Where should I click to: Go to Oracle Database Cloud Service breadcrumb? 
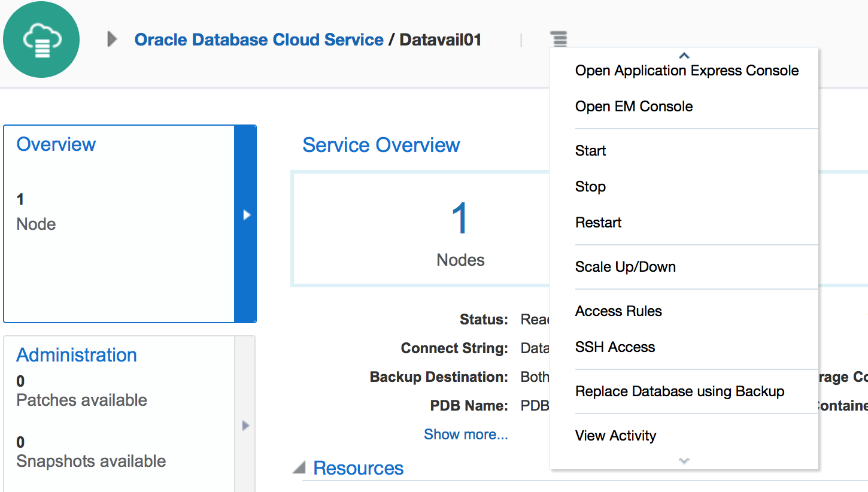click(x=259, y=40)
